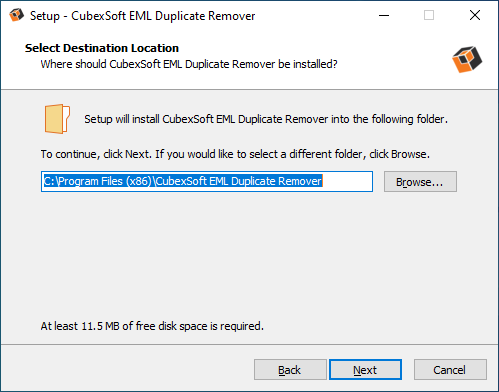Click the CubexSoft icon in title bar
The width and height of the screenshot is (499, 392).
(x=16, y=15)
